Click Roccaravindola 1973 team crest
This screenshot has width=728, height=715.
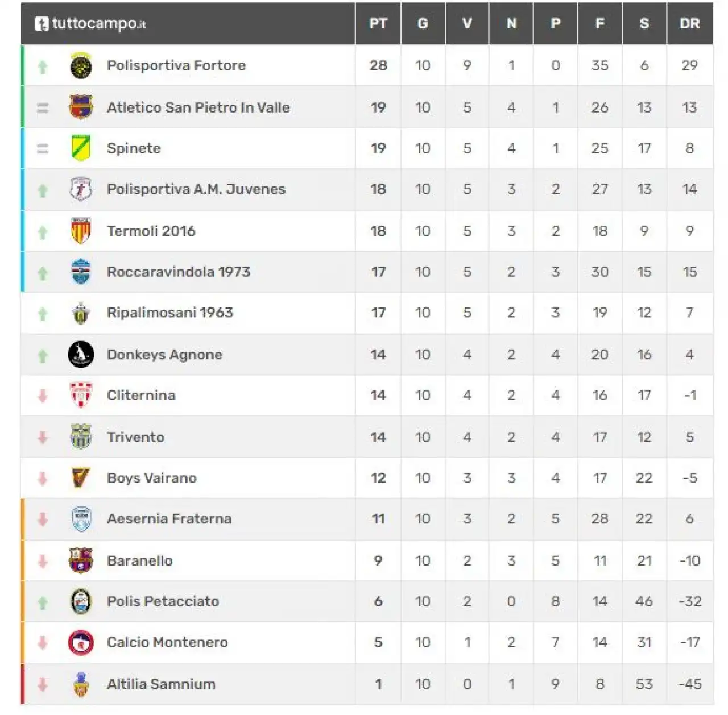(x=81, y=272)
